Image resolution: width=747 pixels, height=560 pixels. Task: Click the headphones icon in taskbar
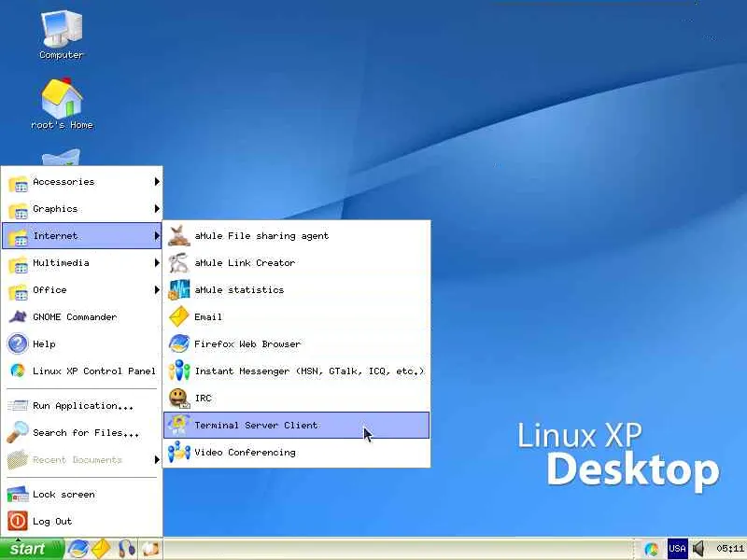[x=126, y=549]
